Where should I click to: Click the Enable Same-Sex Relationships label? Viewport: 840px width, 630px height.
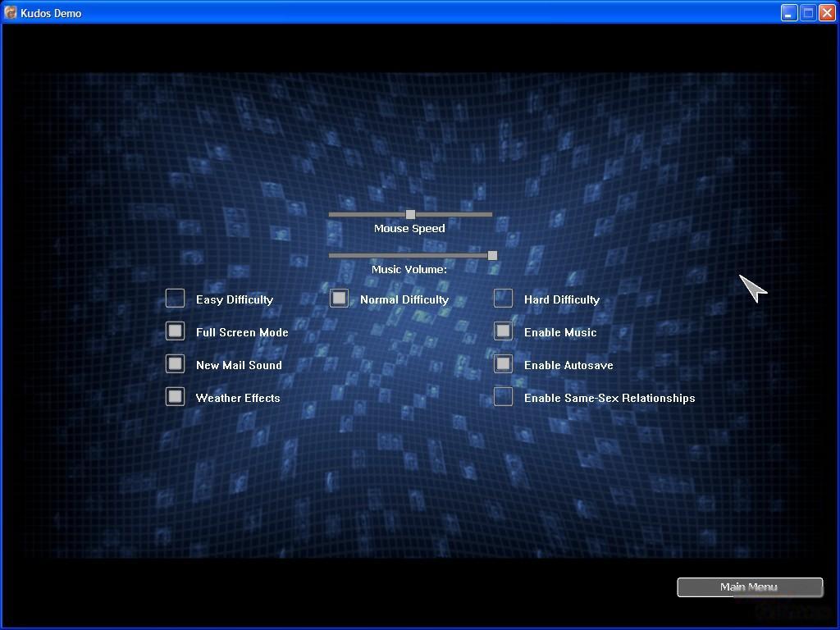pos(609,398)
